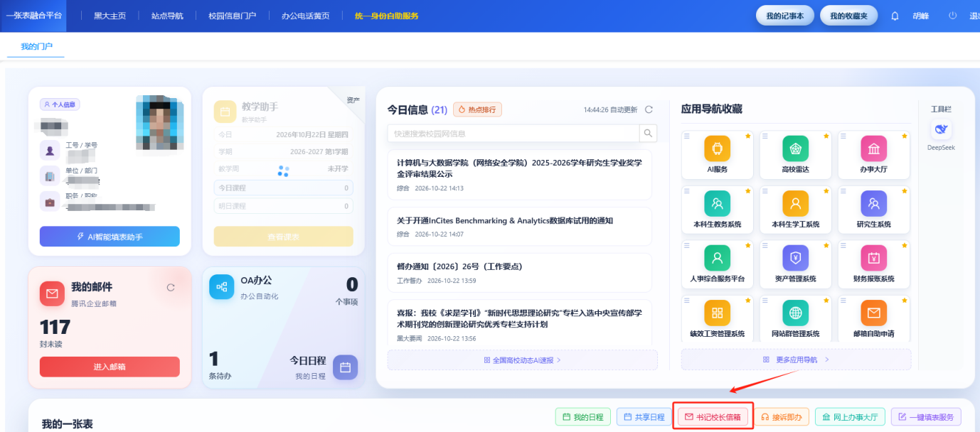Open the 热点排行 hot ranking tag
The image size is (980, 432).
477,109
